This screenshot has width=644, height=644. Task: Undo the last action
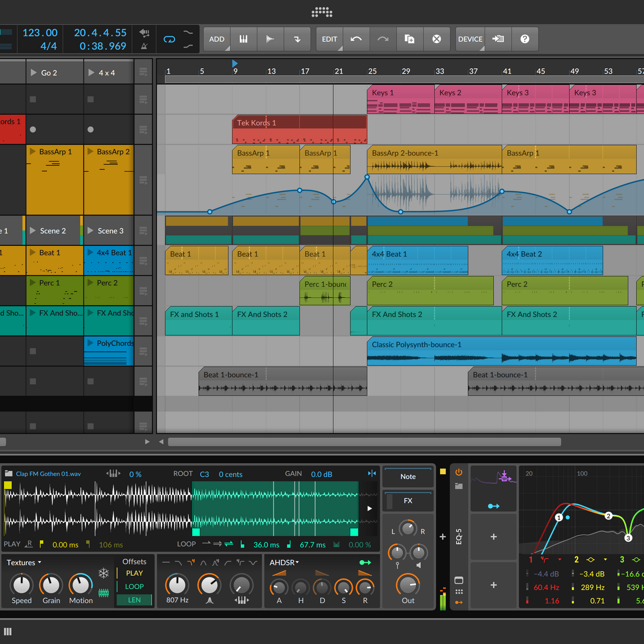pyautogui.click(x=356, y=39)
